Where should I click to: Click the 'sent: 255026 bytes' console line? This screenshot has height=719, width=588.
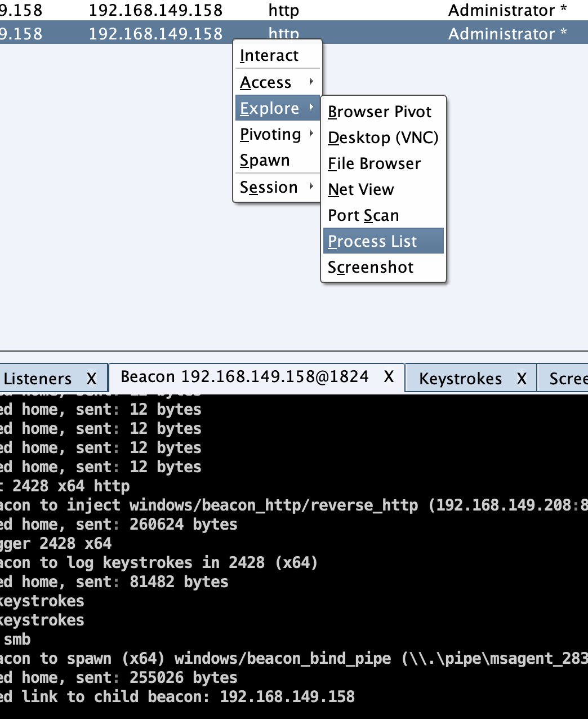coord(119,677)
